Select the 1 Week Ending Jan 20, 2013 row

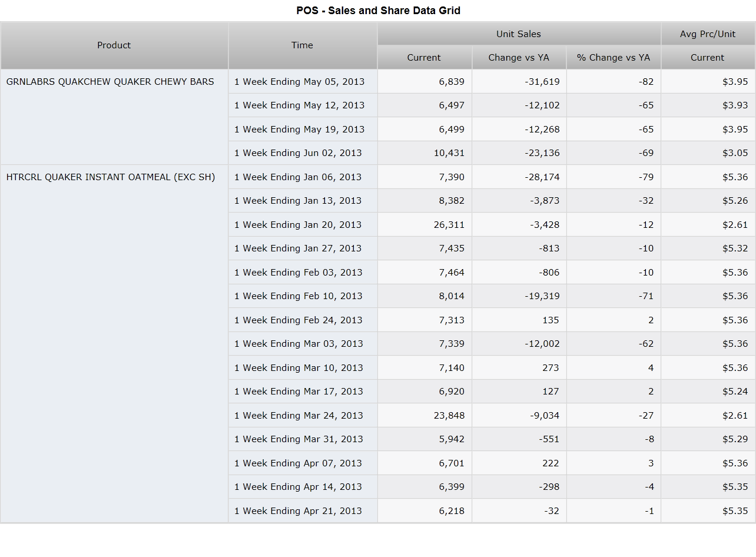303,225
